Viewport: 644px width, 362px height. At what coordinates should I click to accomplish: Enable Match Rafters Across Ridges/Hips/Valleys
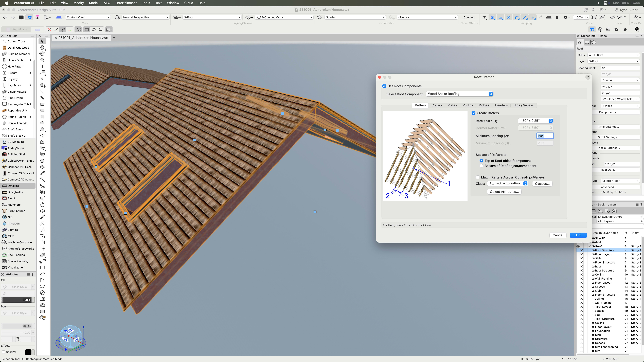[x=478, y=177]
